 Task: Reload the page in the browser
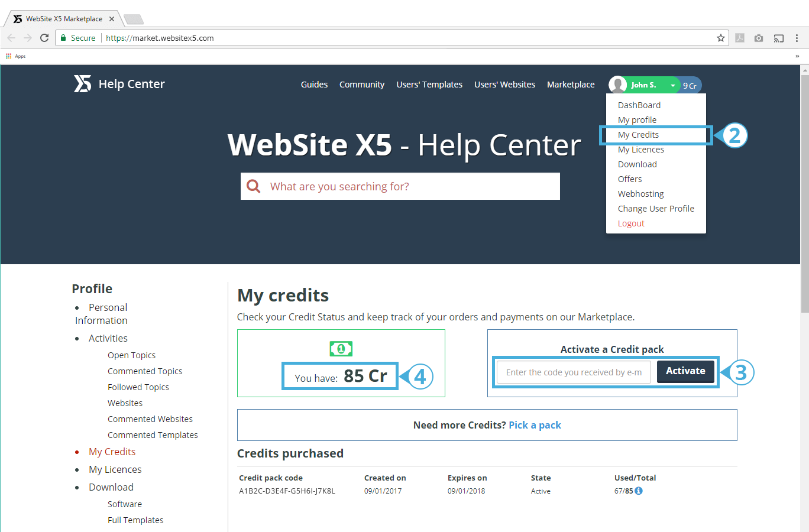pos(44,38)
